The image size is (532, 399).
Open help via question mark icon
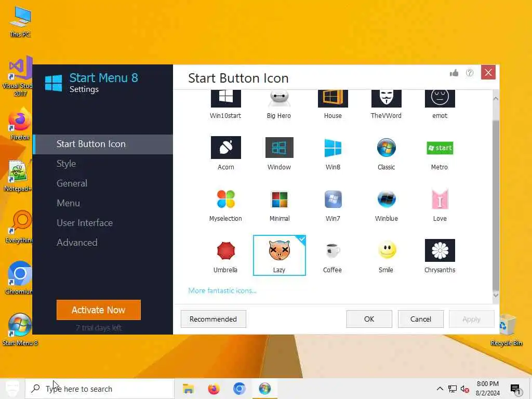[470, 73]
